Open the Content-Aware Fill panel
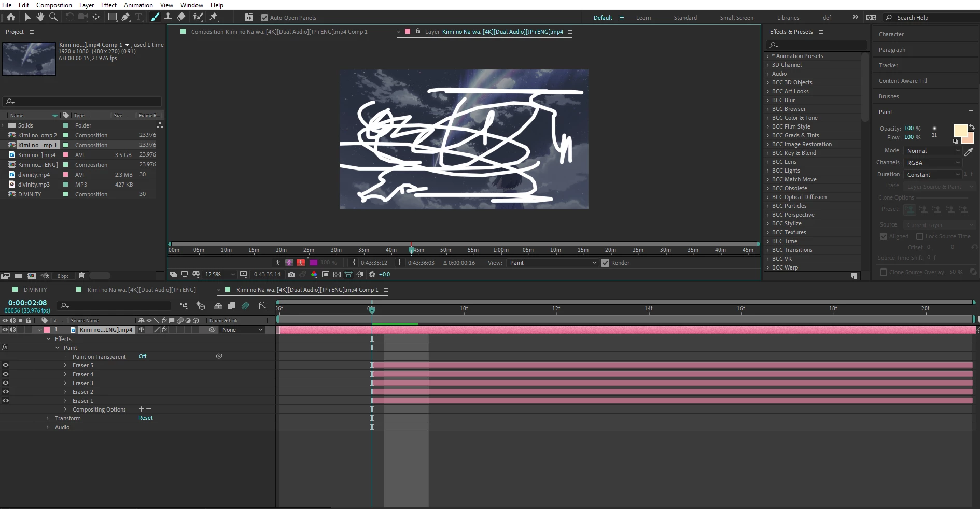The width and height of the screenshot is (980, 509). coord(903,81)
